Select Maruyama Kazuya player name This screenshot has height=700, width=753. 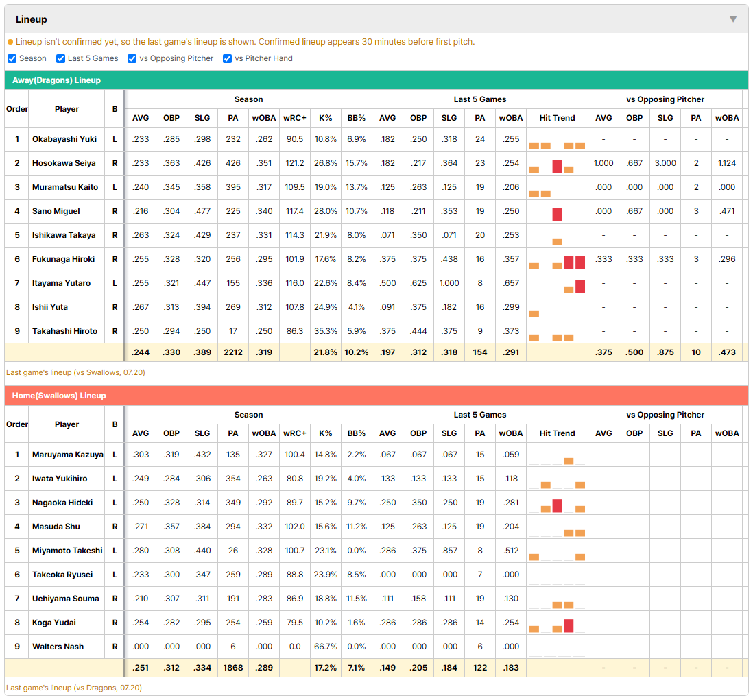tap(68, 455)
